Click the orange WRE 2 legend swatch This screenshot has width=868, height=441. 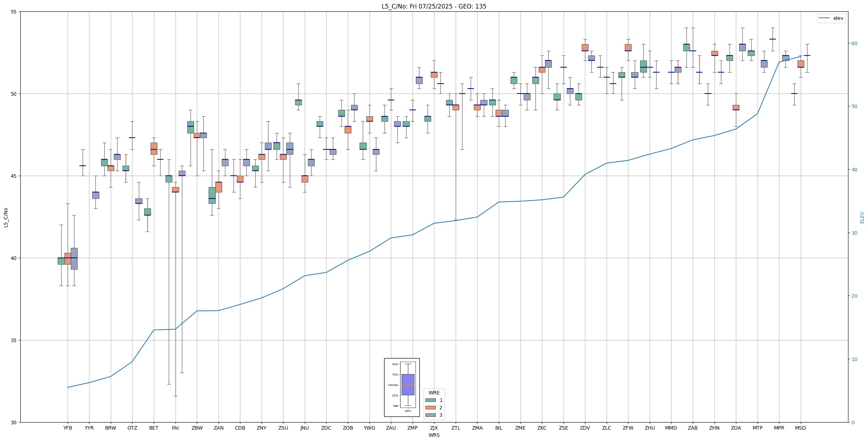pos(430,408)
